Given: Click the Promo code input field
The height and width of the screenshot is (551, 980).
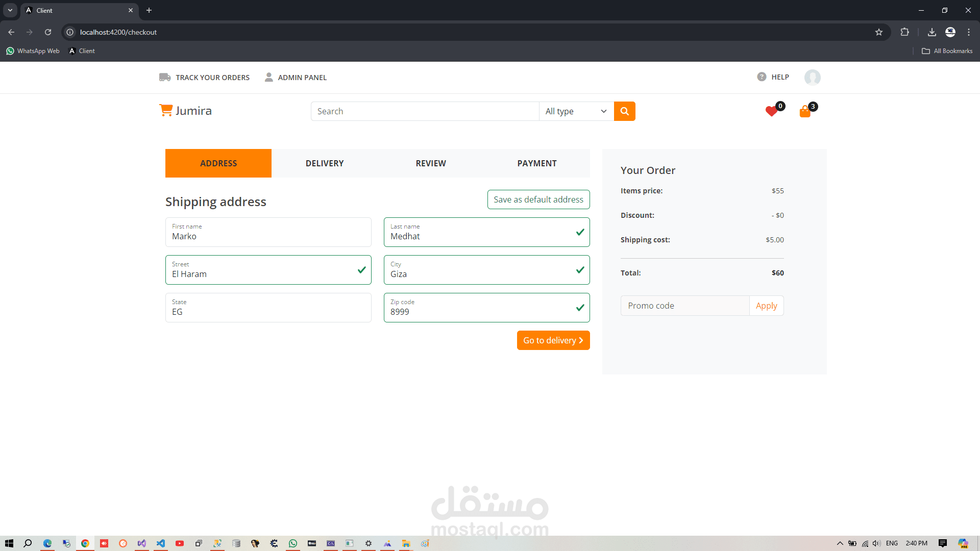Looking at the screenshot, I should (x=684, y=306).
